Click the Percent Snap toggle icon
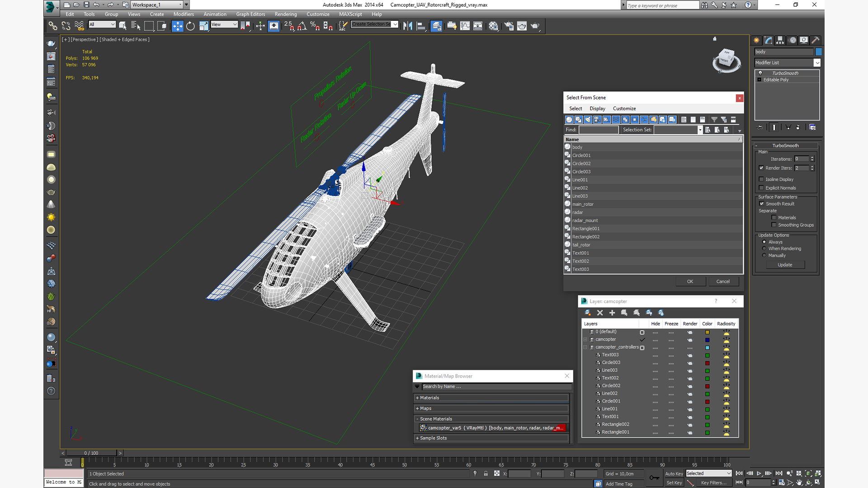The height and width of the screenshot is (488, 868). [x=315, y=26]
